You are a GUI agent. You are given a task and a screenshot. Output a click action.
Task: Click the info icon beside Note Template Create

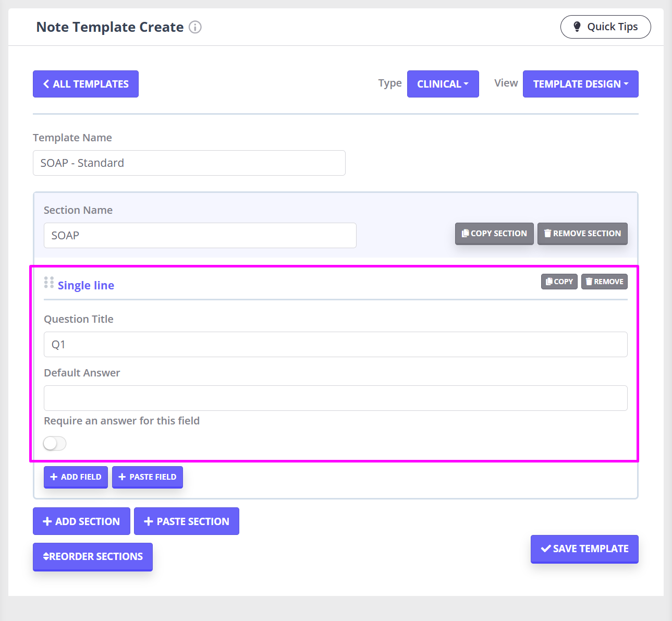coord(195,27)
